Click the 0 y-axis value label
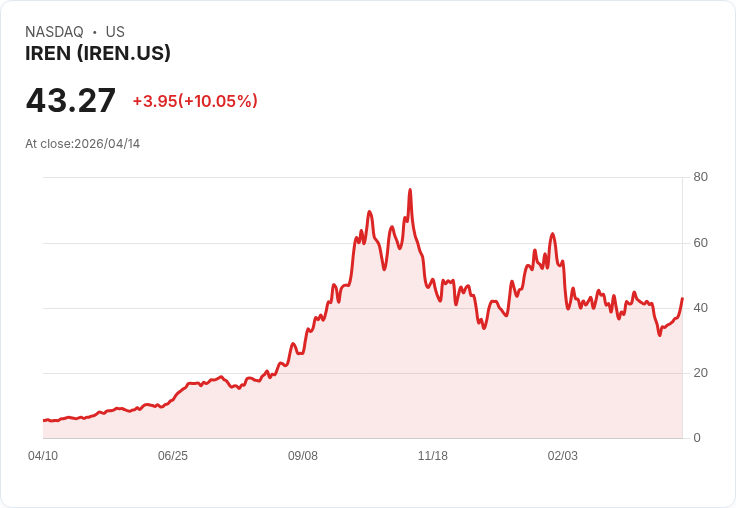This screenshot has width=736, height=508. click(x=697, y=438)
